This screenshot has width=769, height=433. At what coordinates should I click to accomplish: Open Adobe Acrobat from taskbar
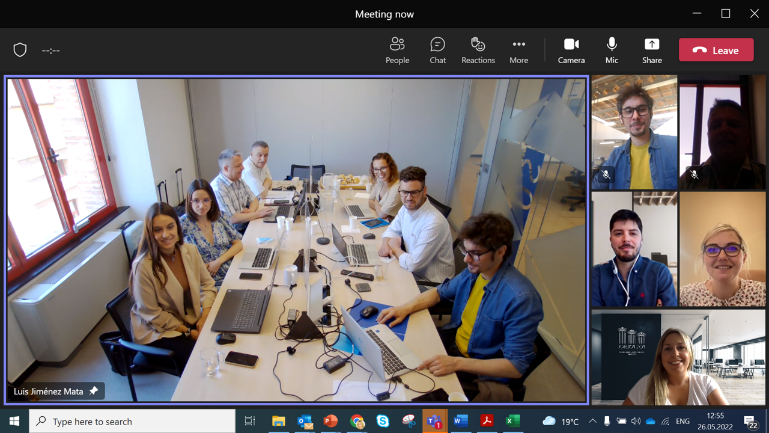click(487, 421)
